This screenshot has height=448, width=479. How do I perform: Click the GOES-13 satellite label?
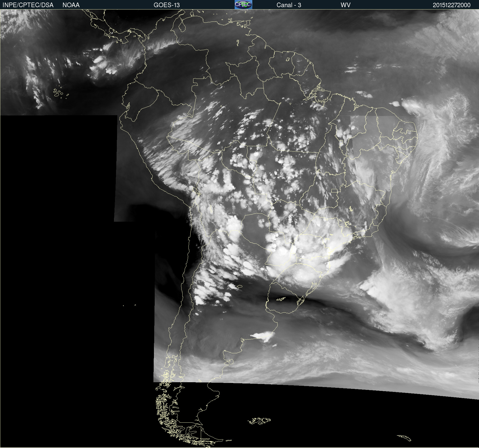click(166, 5)
